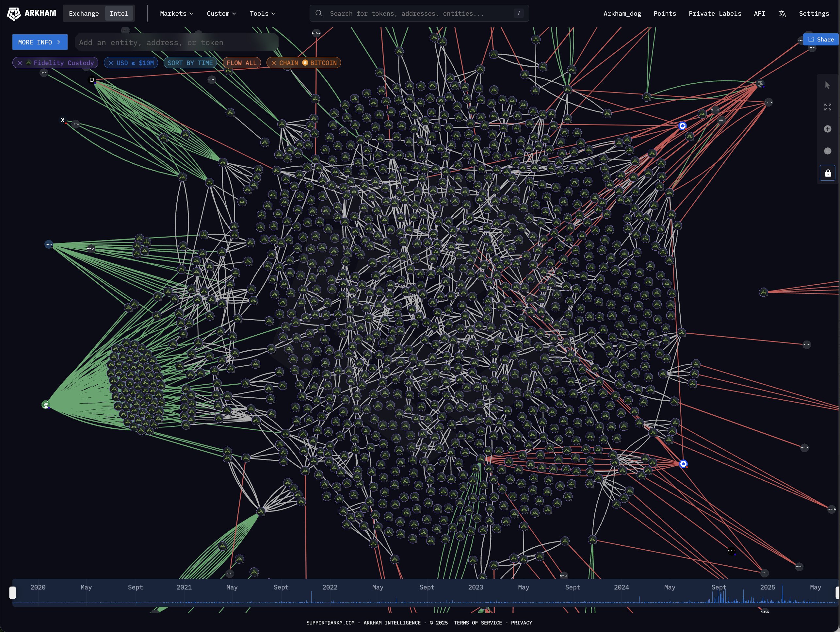Click the 2021 timeline marker
The image size is (840, 632).
(184, 587)
